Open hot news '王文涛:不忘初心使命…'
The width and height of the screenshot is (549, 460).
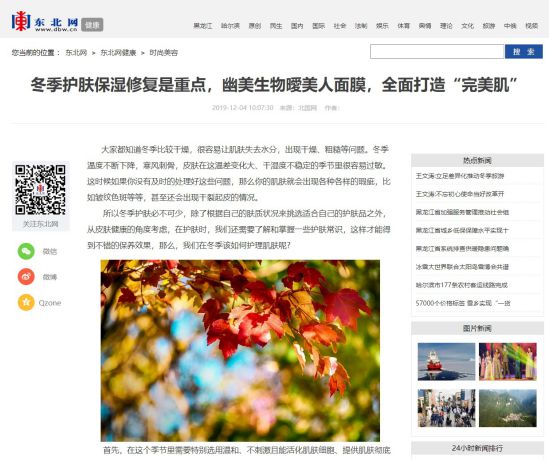click(x=460, y=194)
